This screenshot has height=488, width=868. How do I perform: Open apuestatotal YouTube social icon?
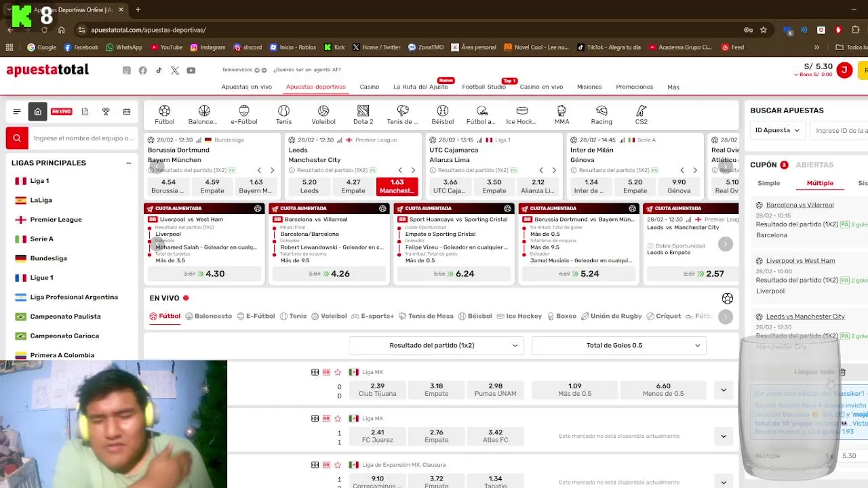191,70
